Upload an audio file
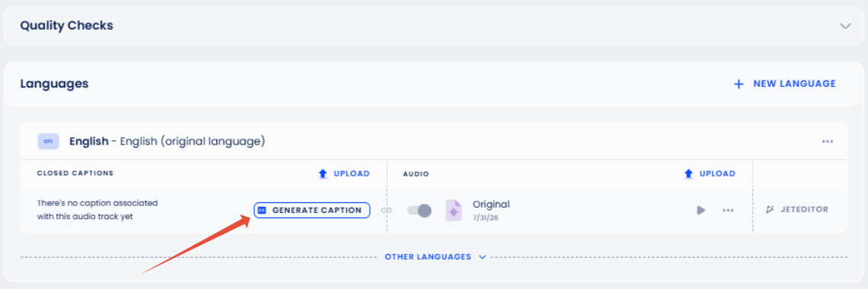The image size is (868, 289). 710,174
